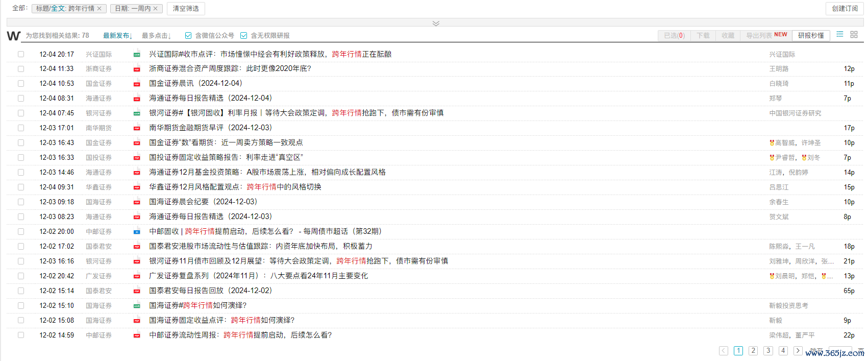
Task: Open 中邮证券流动性周报 report title
Action: click(240, 335)
